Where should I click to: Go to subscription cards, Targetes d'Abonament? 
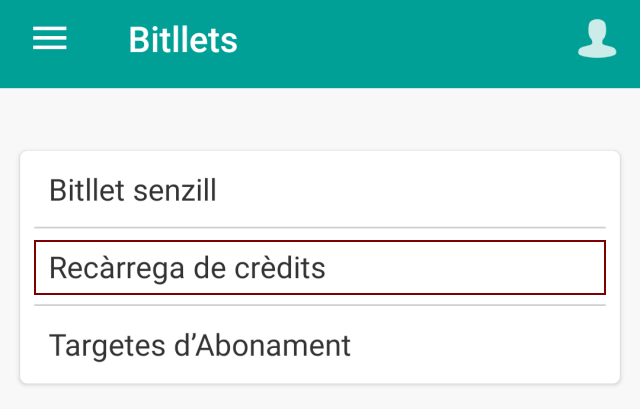click(x=319, y=346)
